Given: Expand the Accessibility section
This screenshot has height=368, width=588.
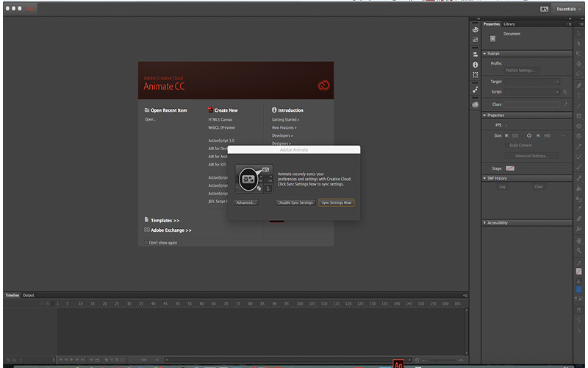Looking at the screenshot, I should pos(484,223).
